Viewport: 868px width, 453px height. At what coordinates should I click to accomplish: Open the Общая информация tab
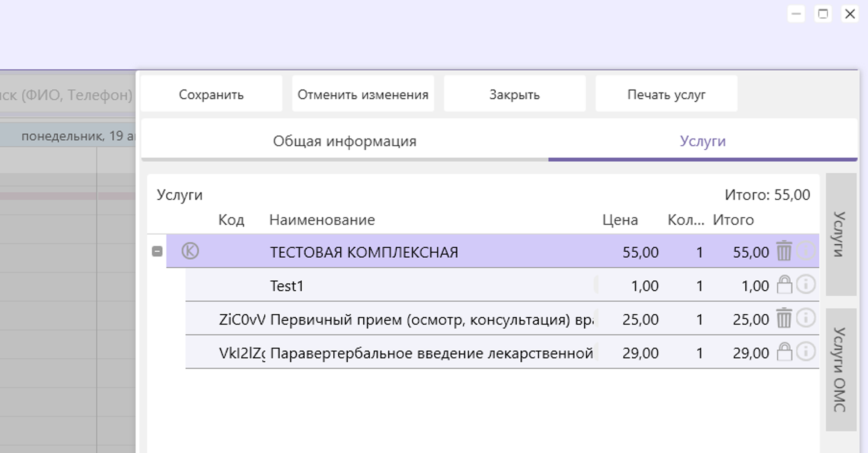tap(345, 141)
